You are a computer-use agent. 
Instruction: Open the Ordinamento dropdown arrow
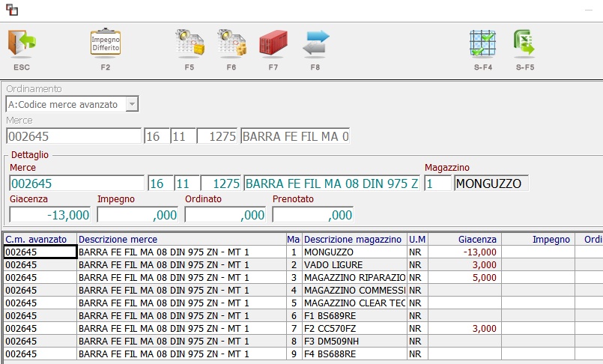[x=132, y=104]
